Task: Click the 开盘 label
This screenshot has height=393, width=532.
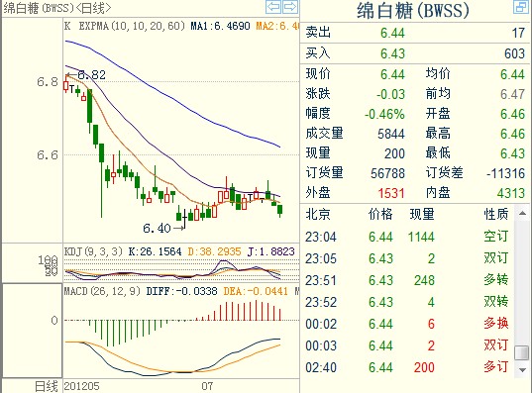Action: 438,113
